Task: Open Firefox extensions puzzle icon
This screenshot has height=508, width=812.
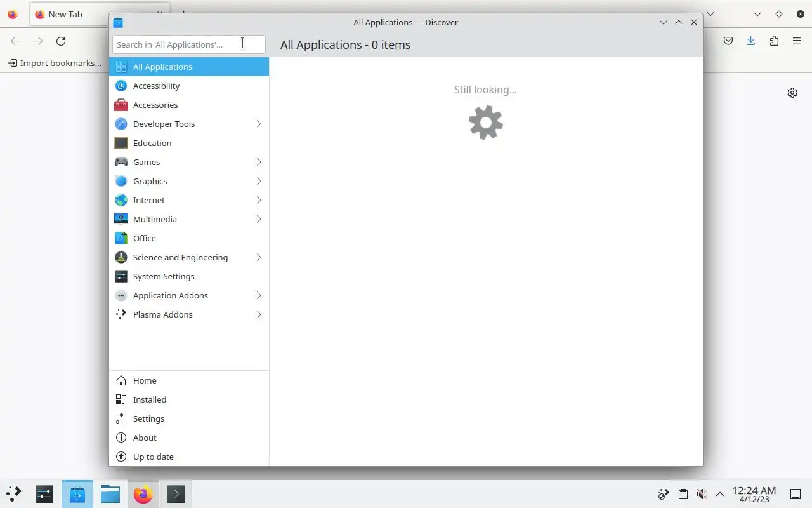Action: 774,41
